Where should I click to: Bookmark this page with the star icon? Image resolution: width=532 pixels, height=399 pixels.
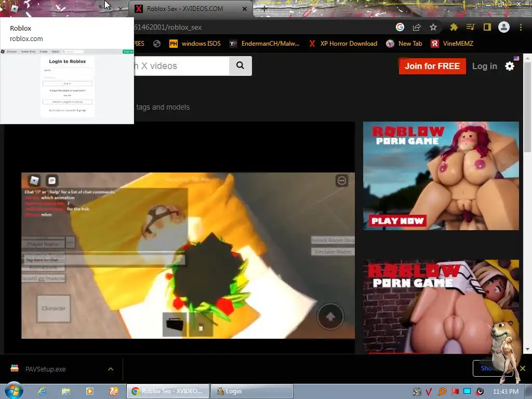pyautogui.click(x=433, y=27)
